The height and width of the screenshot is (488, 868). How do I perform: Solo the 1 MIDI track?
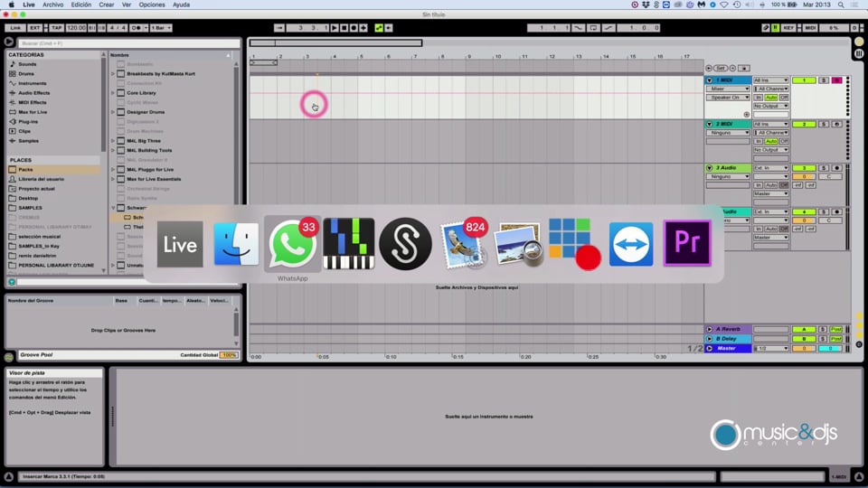pyautogui.click(x=824, y=80)
